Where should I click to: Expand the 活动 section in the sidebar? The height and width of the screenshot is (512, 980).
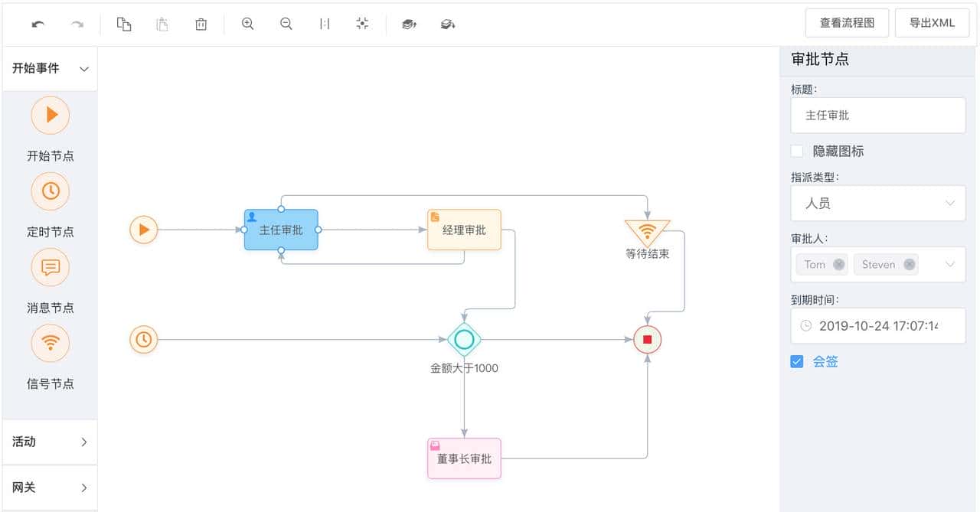click(50, 442)
